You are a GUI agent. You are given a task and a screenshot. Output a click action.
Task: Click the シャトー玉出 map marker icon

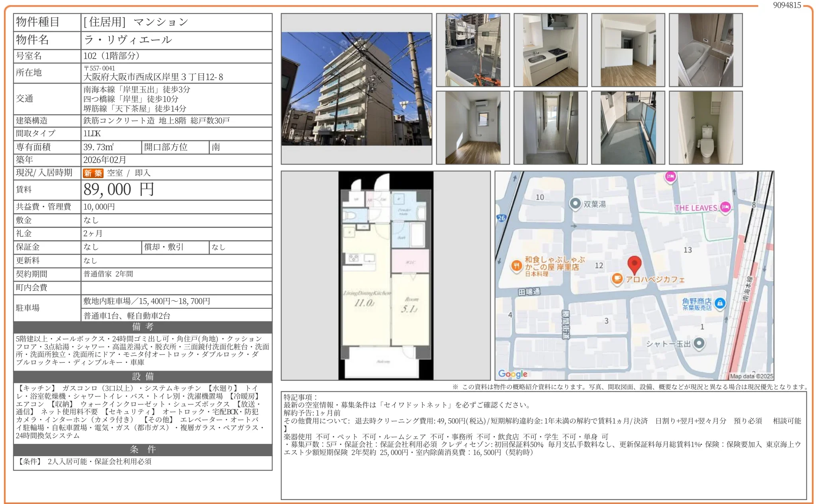(x=699, y=343)
